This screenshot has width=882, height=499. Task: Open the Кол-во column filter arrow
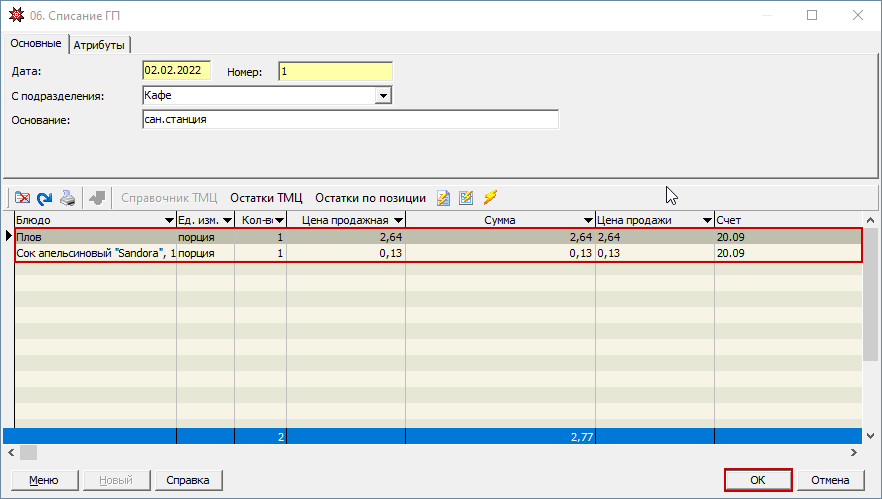point(280,221)
